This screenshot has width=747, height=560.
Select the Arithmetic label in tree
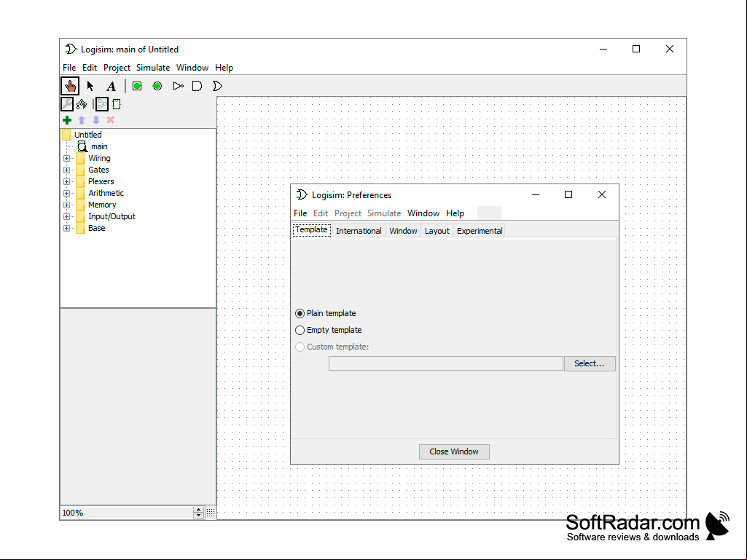(x=106, y=193)
